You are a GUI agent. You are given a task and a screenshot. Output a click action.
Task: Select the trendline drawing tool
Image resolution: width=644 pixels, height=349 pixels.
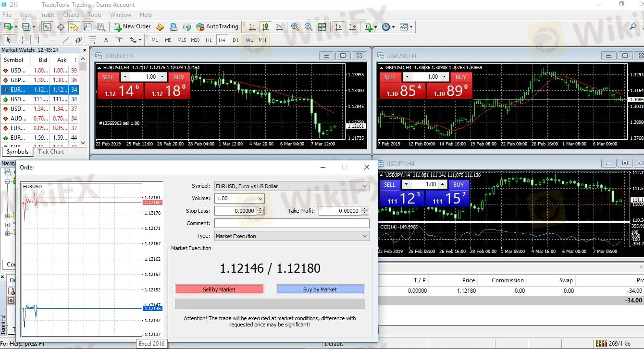(x=66, y=40)
